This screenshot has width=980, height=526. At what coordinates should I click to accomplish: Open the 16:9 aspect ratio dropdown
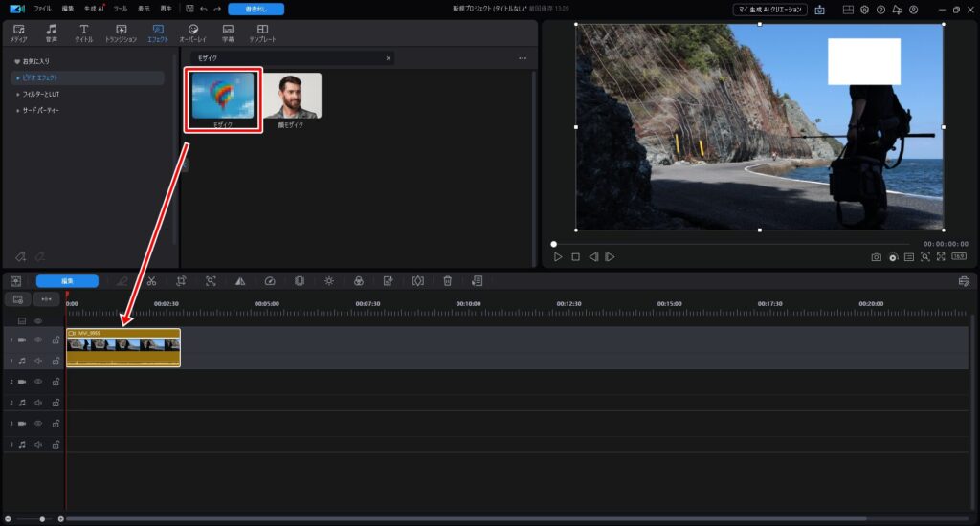point(958,257)
